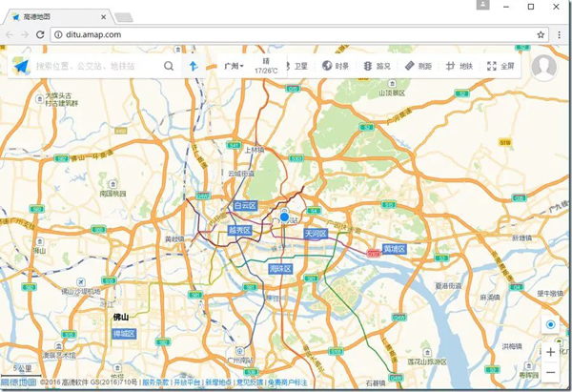
Task: Click the 海珠区 district label
Action: (x=280, y=269)
